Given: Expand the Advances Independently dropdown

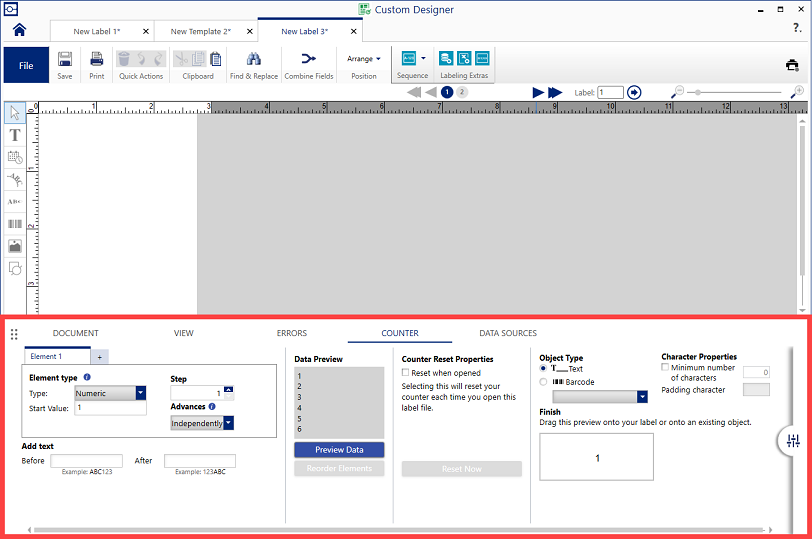Looking at the screenshot, I should 229,423.
